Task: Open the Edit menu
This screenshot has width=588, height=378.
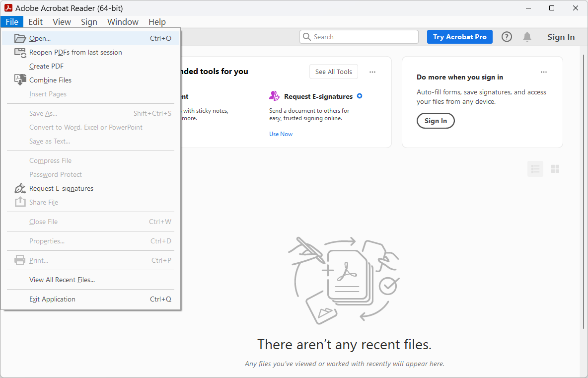Action: (35, 22)
